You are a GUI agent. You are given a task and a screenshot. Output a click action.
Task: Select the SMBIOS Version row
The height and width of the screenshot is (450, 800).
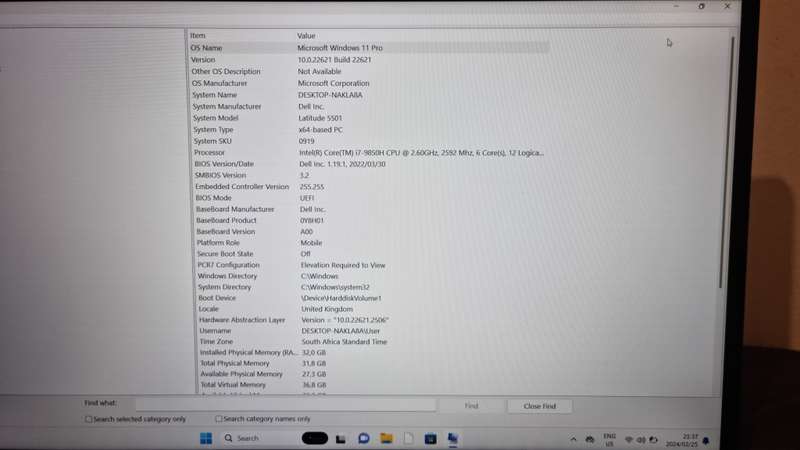pyautogui.click(x=372, y=175)
